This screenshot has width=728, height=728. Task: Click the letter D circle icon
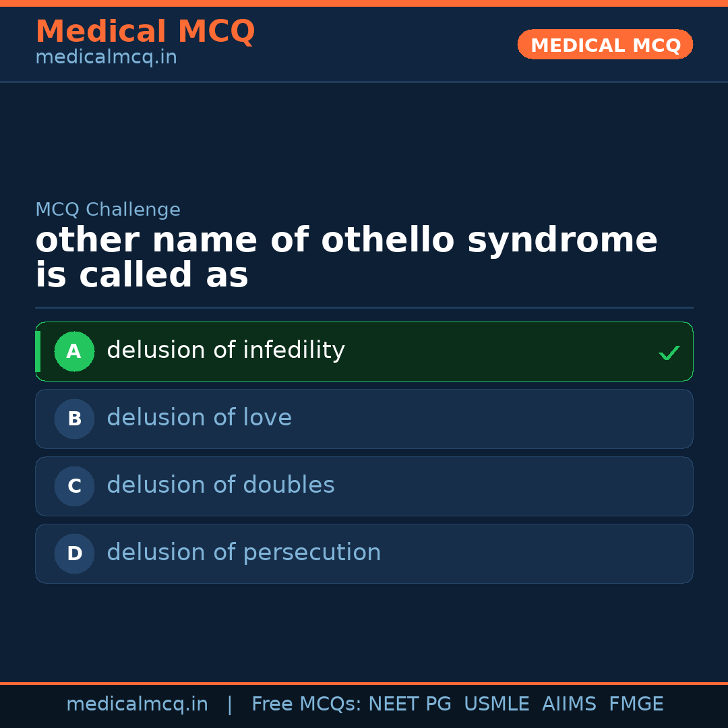click(74, 553)
